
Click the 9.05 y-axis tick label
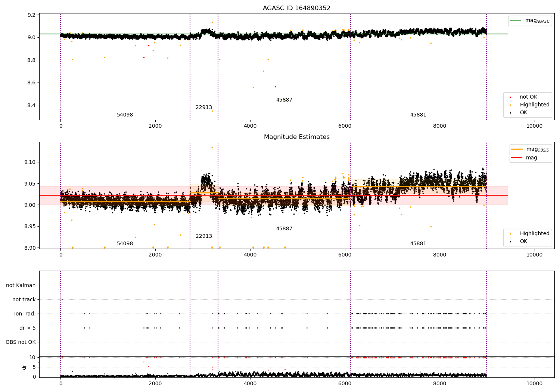coord(30,184)
